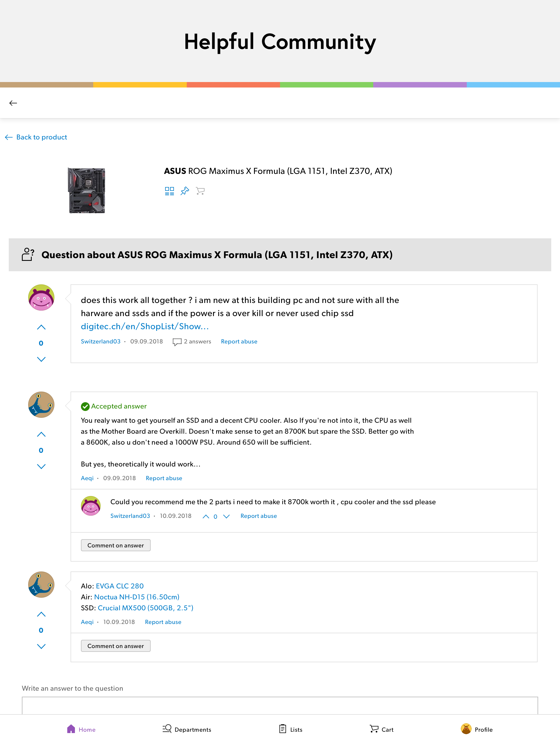Click the back arrow in top bar
560x747 pixels.
[x=13, y=103]
